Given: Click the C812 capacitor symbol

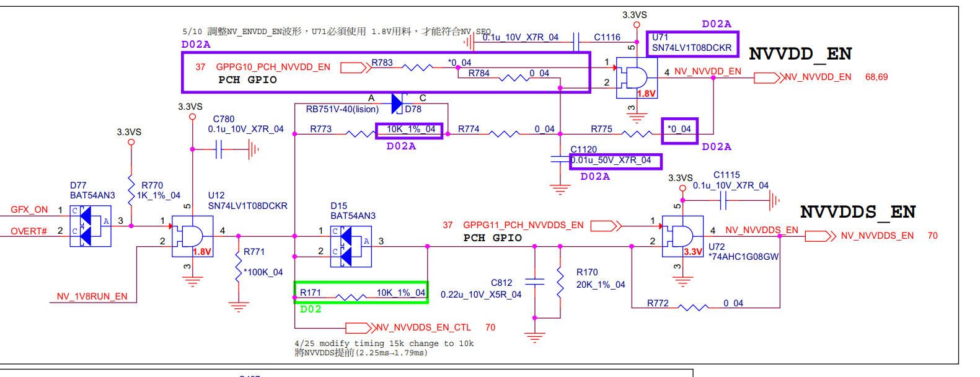Looking at the screenshot, I should point(534,282).
